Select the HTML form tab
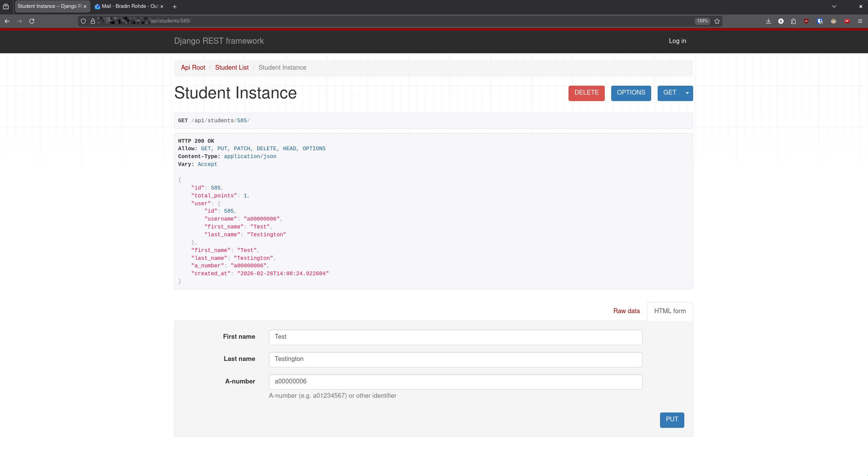 670,311
